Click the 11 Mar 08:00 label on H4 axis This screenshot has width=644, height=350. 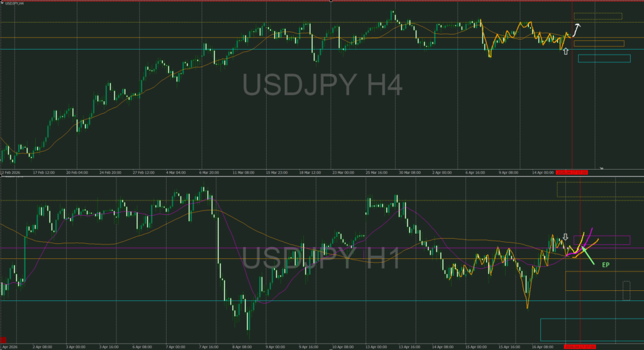pyautogui.click(x=243, y=172)
